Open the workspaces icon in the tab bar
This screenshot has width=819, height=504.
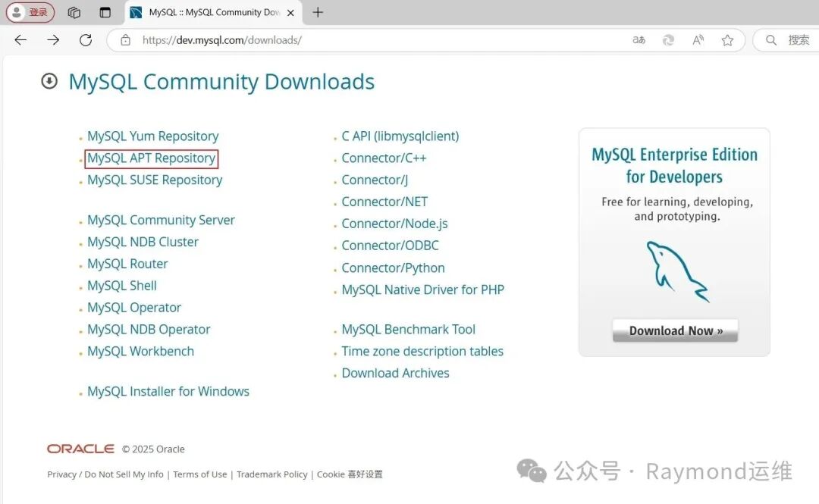coord(74,13)
